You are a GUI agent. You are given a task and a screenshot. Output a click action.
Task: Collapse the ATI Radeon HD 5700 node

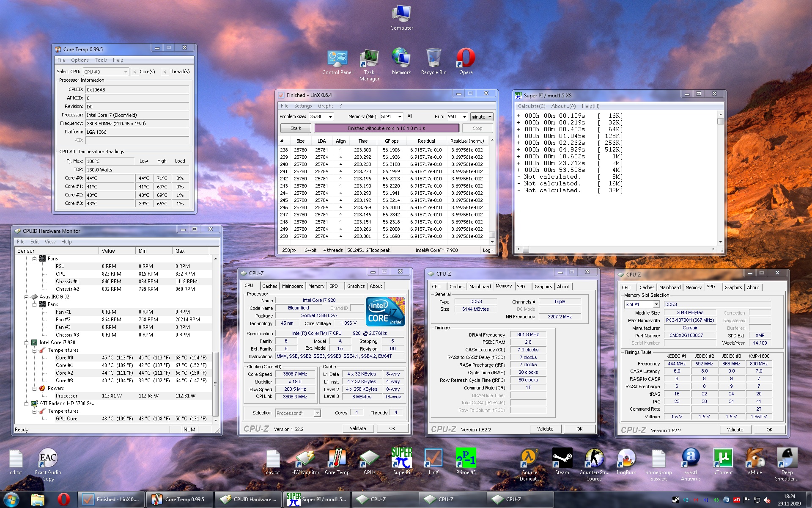[27, 403]
